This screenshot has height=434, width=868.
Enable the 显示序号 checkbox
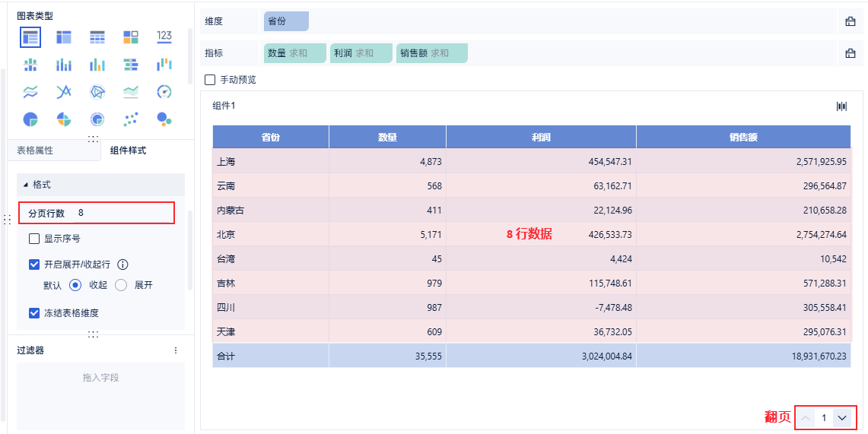[34, 239]
